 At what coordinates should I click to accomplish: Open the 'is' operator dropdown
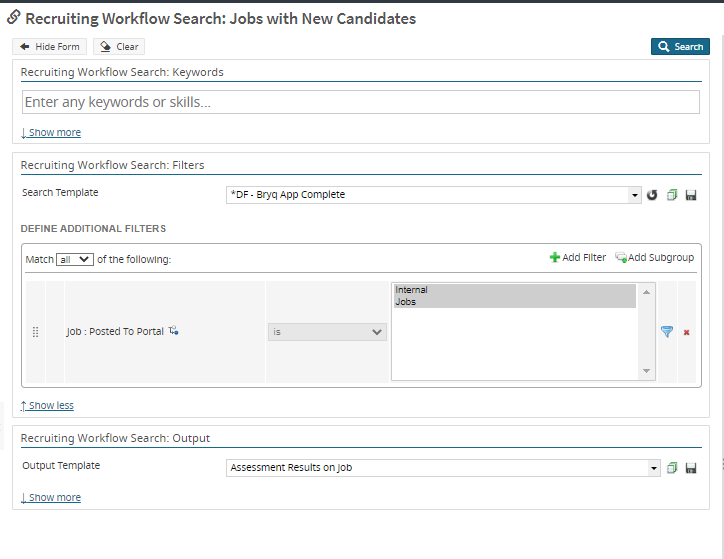pyautogui.click(x=327, y=332)
